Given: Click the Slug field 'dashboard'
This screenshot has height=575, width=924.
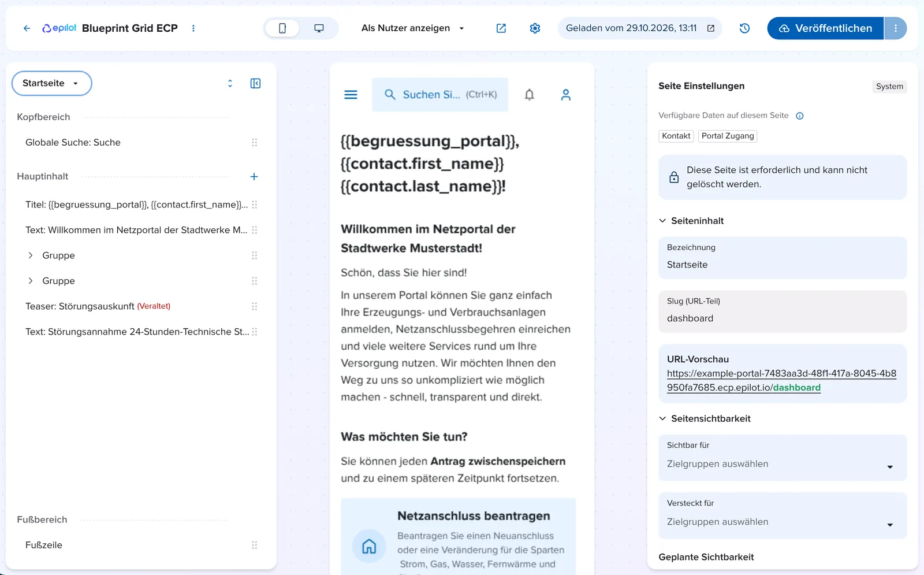Looking at the screenshot, I should click(783, 311).
